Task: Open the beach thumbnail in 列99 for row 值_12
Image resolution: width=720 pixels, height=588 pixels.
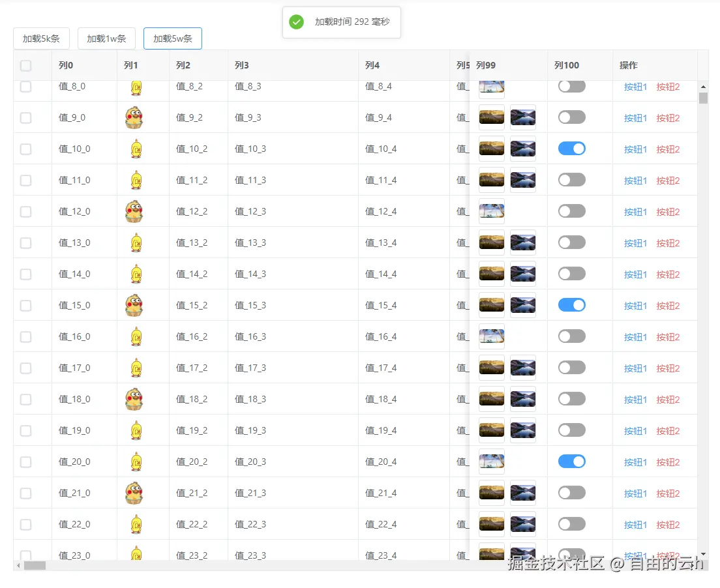Action: click(491, 211)
